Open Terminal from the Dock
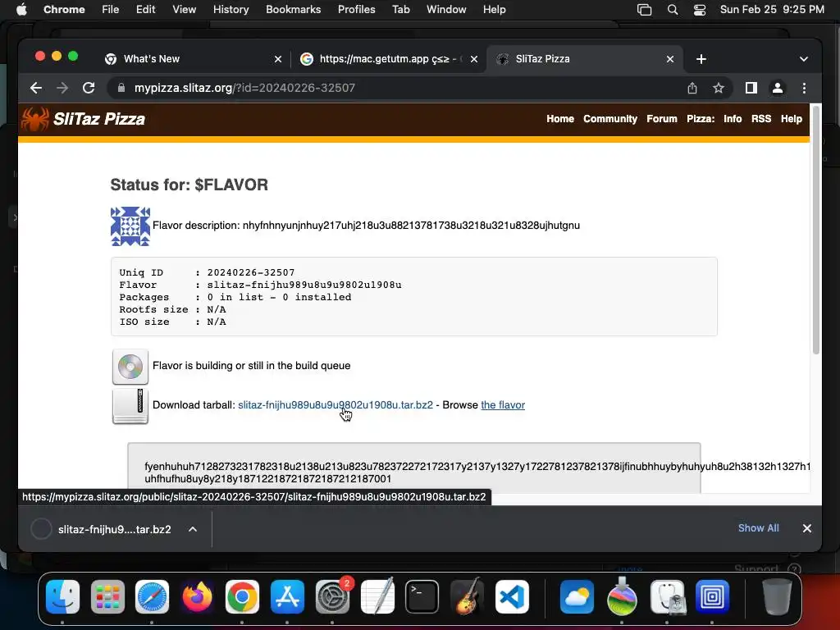 (x=422, y=596)
